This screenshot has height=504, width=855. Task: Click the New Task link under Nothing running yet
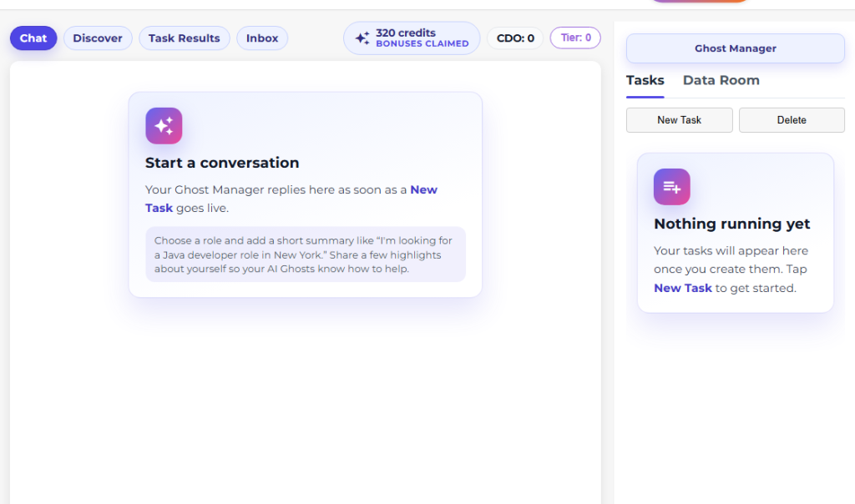click(682, 288)
